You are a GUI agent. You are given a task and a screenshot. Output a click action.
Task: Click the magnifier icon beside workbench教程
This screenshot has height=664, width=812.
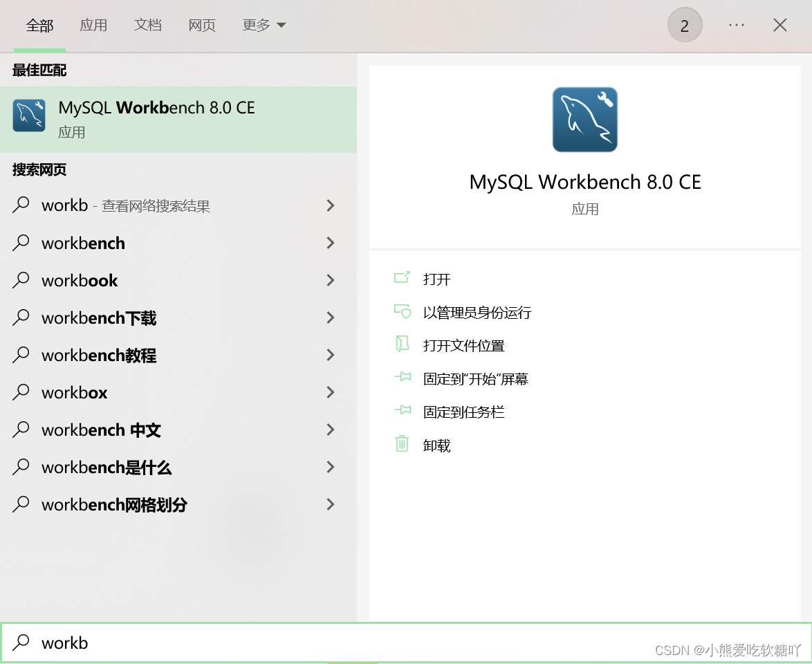pos(21,355)
